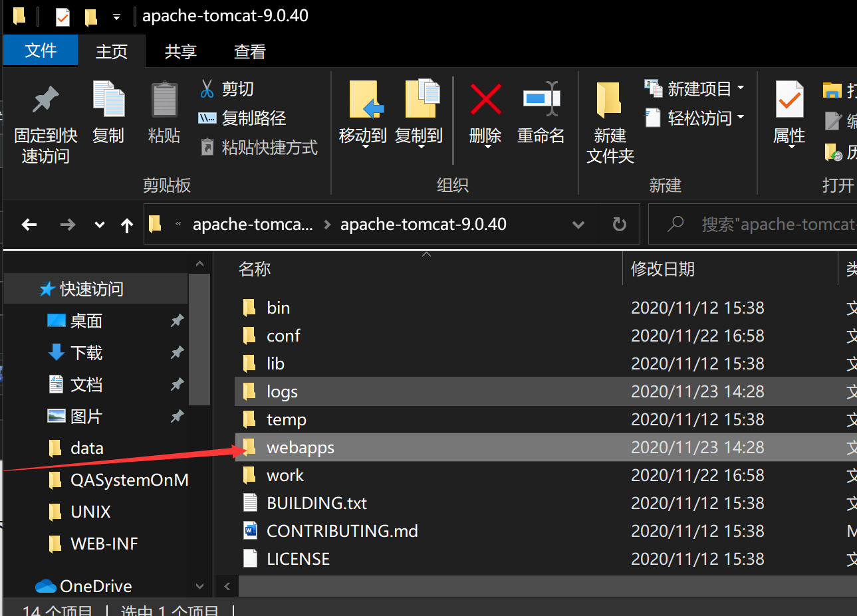857x616 pixels.
Task: Click the Copy Path (复制路径) icon
Action: [207, 118]
